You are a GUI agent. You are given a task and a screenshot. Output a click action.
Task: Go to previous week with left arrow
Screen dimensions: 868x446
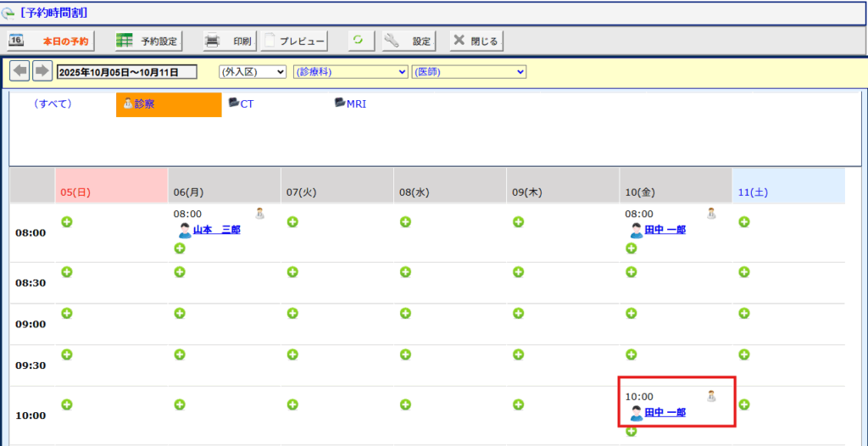click(19, 71)
